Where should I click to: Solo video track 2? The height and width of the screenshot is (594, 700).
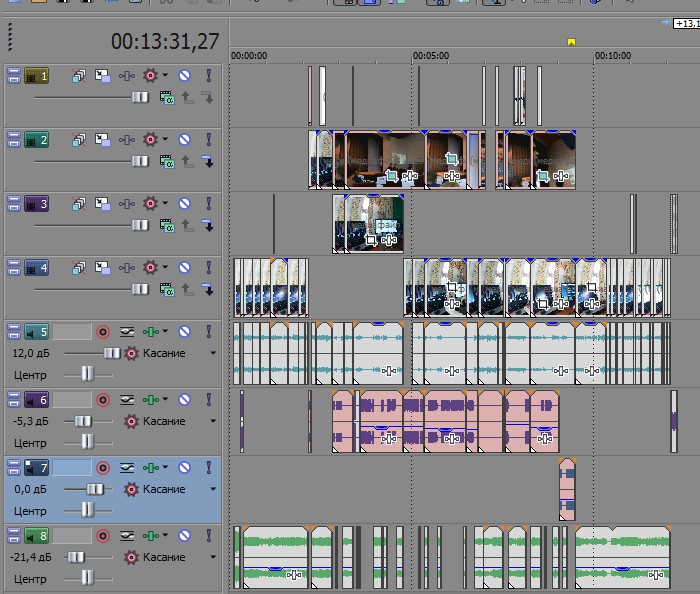[208, 140]
